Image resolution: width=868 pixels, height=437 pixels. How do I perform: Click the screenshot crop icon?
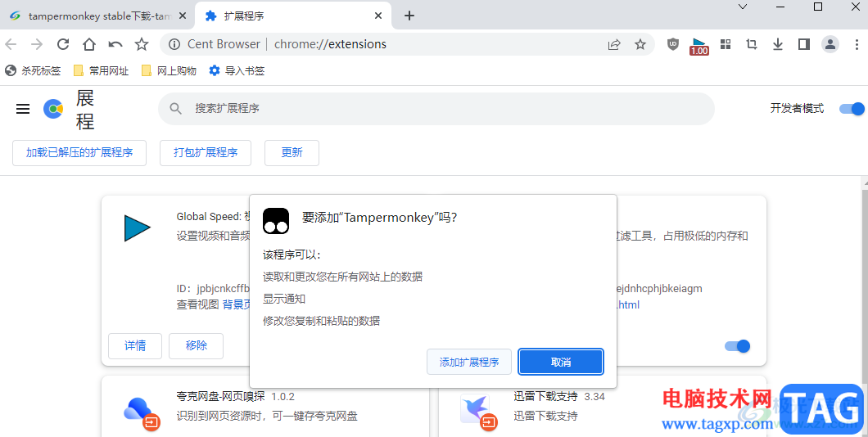752,44
